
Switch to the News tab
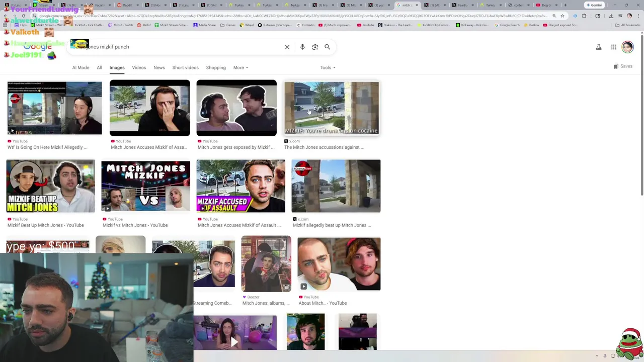(x=159, y=67)
